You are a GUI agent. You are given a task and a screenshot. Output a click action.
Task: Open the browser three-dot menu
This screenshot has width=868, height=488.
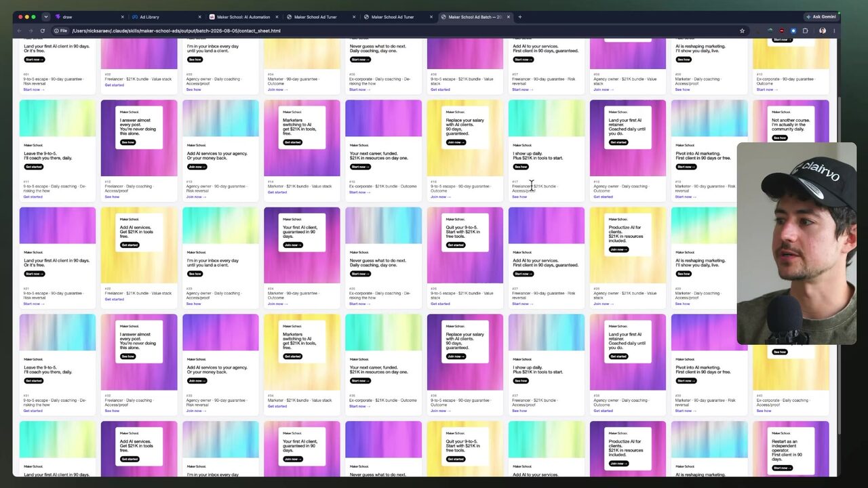pos(835,30)
